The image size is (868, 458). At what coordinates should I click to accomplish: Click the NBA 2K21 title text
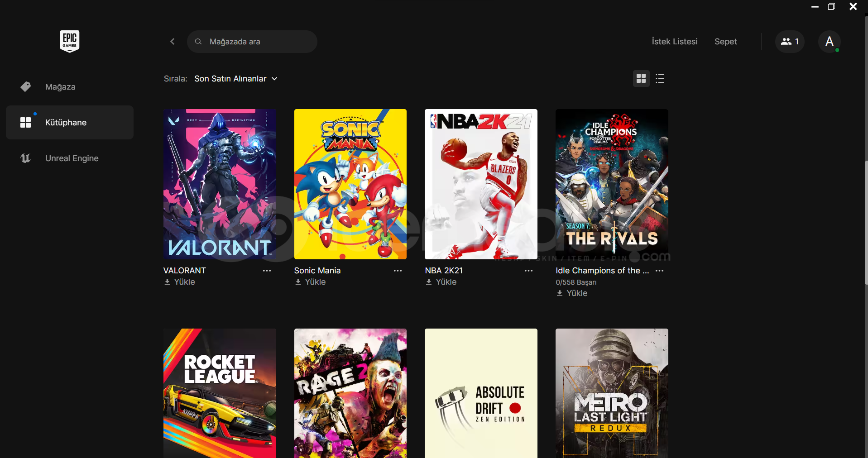pos(444,271)
